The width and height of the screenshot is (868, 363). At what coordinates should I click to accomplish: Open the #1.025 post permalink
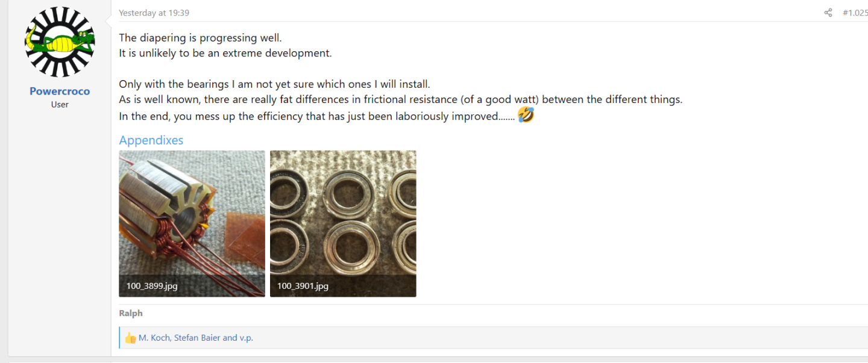tap(855, 13)
